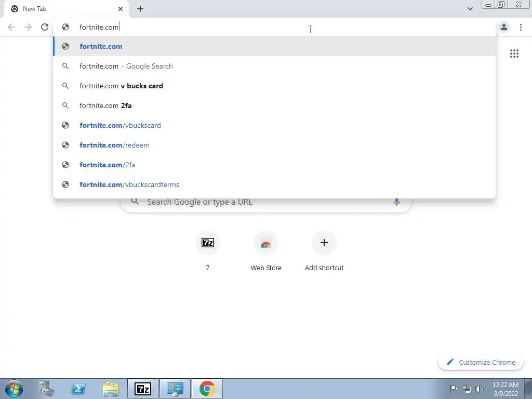Open File Explorer folder in taskbar
Screen dimensions: 532x399
(111, 389)
